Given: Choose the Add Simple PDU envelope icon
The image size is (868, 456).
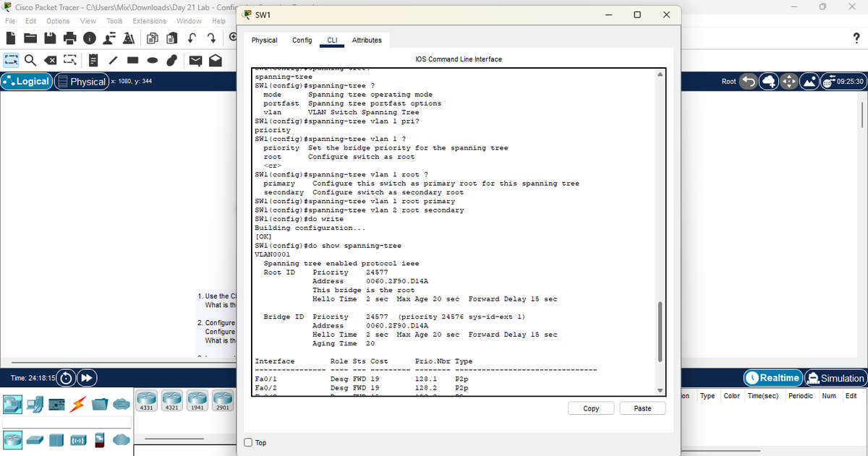Looking at the screenshot, I should click(x=195, y=61).
